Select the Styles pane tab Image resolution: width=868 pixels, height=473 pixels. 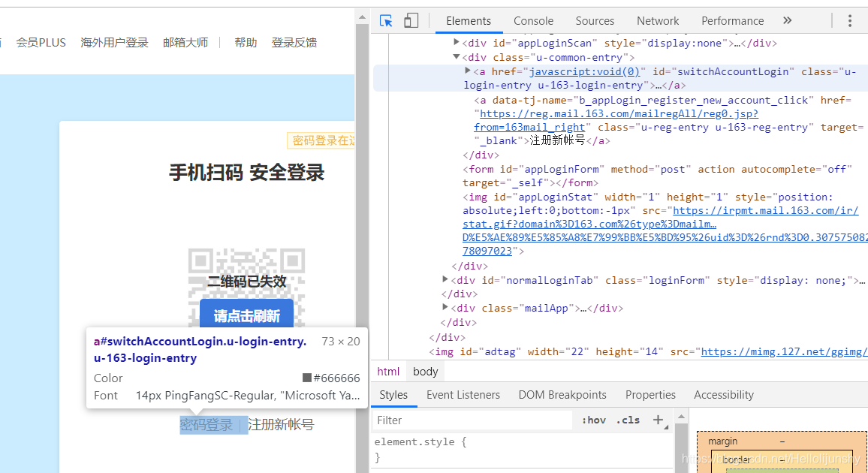[393, 395]
